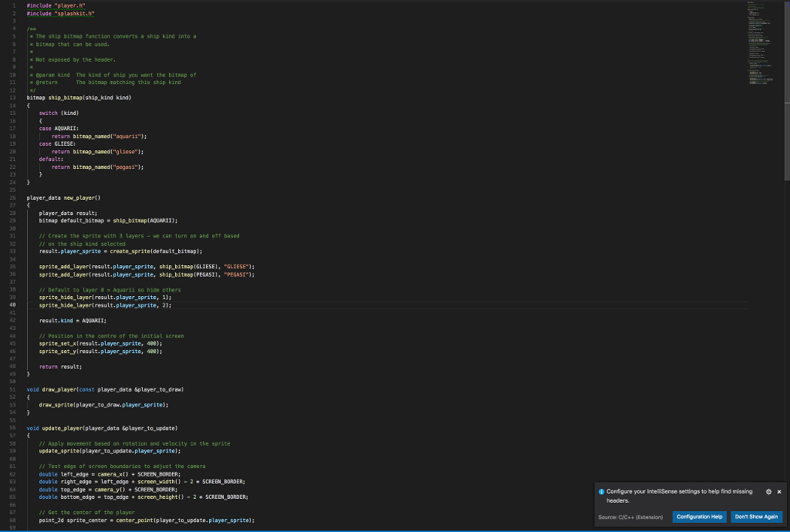Dismiss the IntelliSense notification with the X
The image size is (790, 532).
point(778,491)
